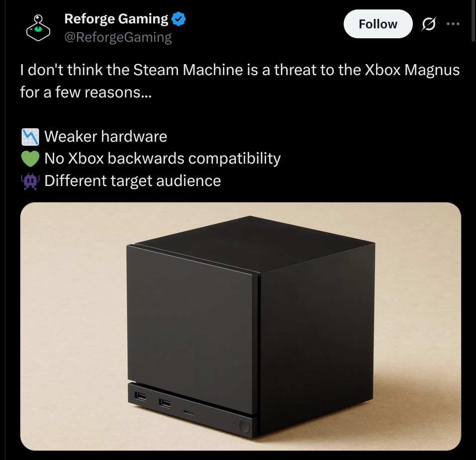The height and width of the screenshot is (460, 476).
Task: Open the @ReforgeGaming handle link
Action: pyautogui.click(x=118, y=37)
